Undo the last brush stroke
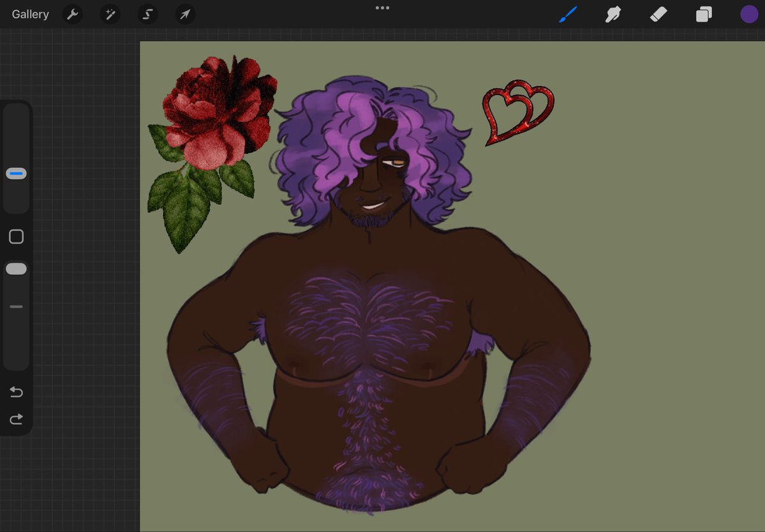This screenshot has width=765, height=532. [x=16, y=392]
